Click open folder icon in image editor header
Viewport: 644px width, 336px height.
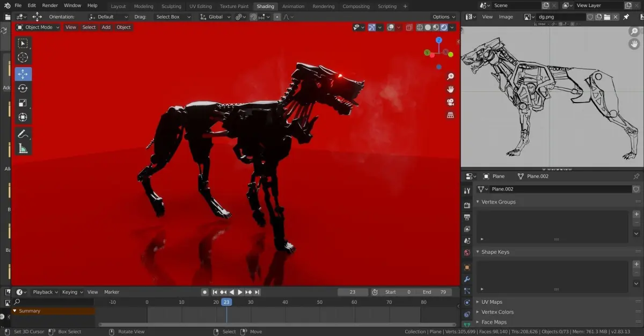(607, 17)
